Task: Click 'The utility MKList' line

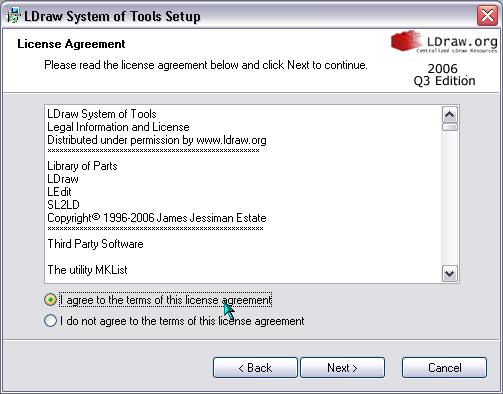Action: coord(87,270)
